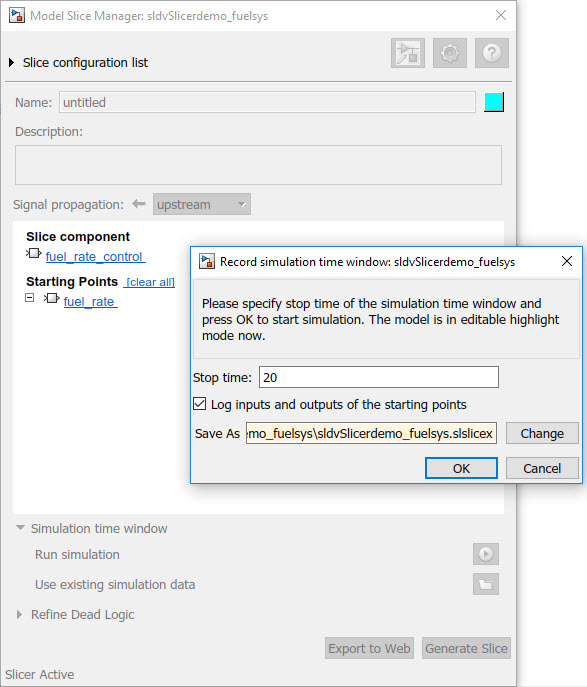Collapse the fuel_rate starting point tree node

(x=29, y=298)
